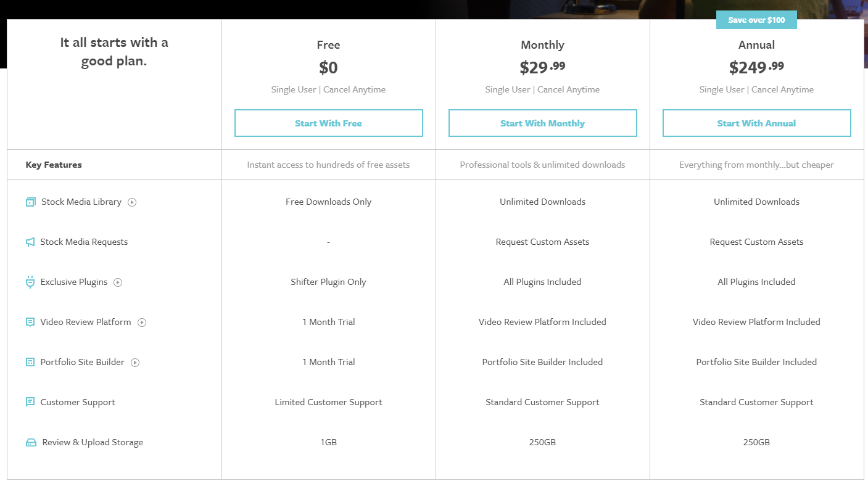Click the Review & Upload Storage label
The image size is (868, 481).
click(x=93, y=442)
